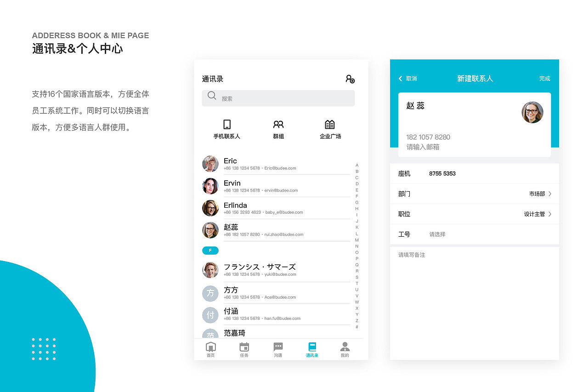This screenshot has height=392, width=588.
Task: Click 请输入邮箱 email field
Action: click(x=423, y=147)
